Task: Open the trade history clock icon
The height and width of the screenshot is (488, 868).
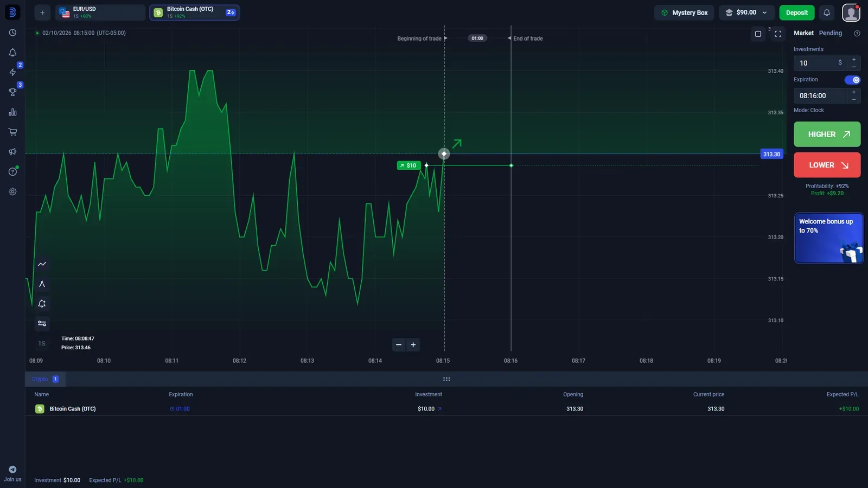Action: click(x=12, y=33)
